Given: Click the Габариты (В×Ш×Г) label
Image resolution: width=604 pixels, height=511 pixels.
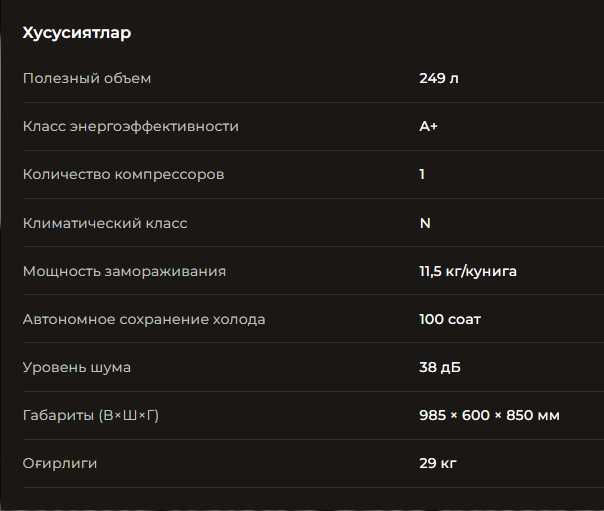Looking at the screenshot, I should 91,415.
